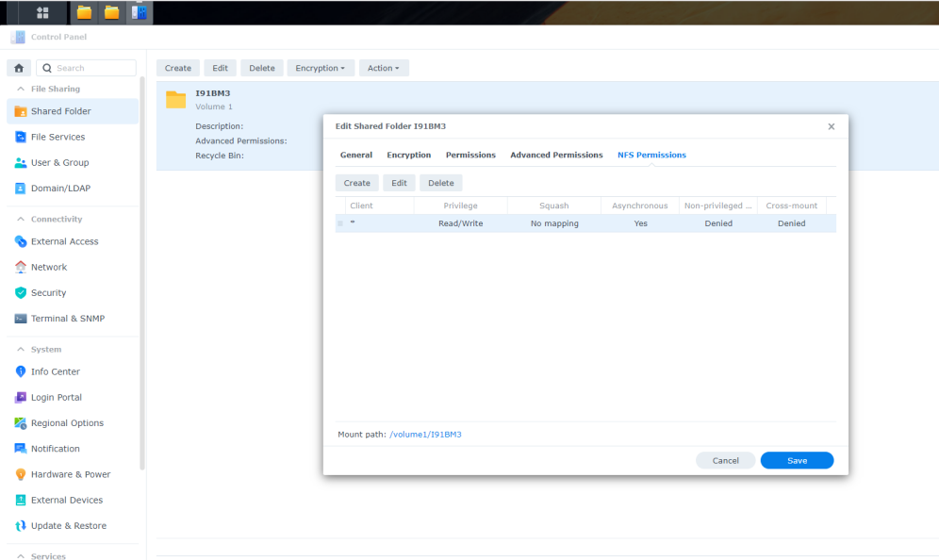Switch to the Advanced Permissions tab
Viewport: 939px width, 560px height.
[x=556, y=155]
